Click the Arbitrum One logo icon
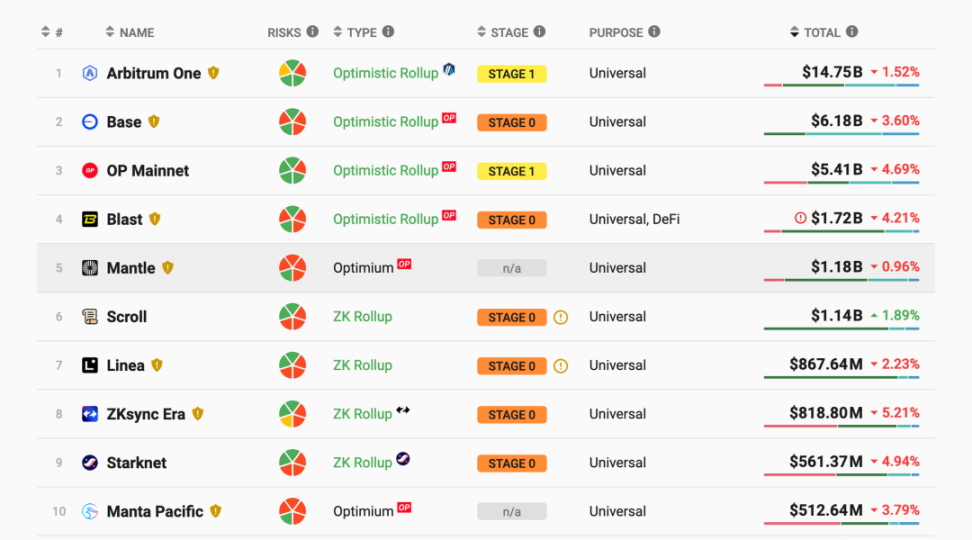The height and width of the screenshot is (540, 972). point(90,73)
